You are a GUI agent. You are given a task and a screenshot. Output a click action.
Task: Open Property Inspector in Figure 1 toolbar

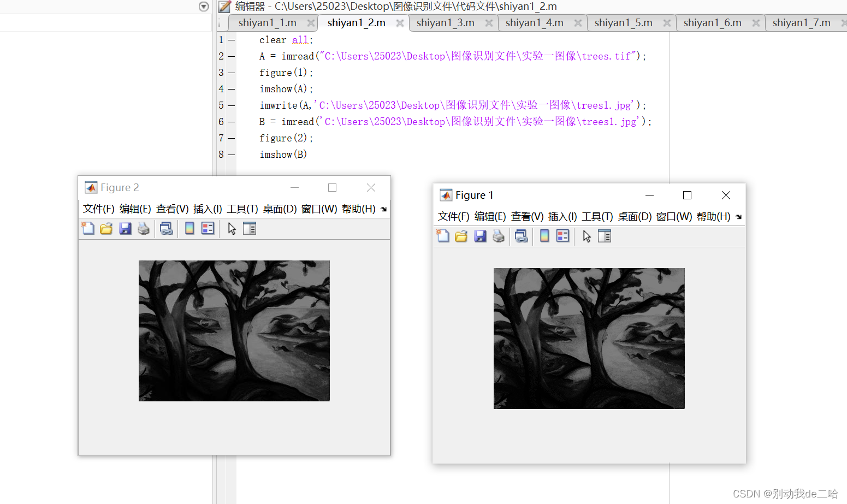(x=605, y=236)
